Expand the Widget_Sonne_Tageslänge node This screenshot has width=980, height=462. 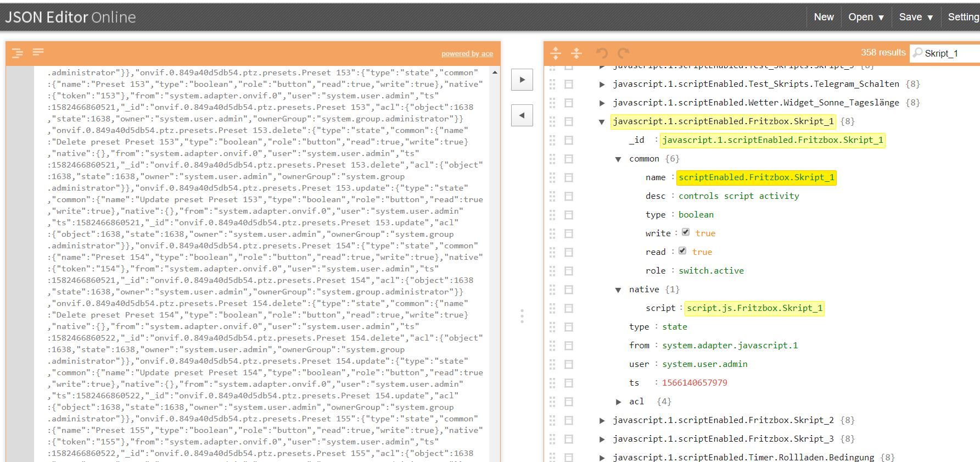[x=602, y=103]
